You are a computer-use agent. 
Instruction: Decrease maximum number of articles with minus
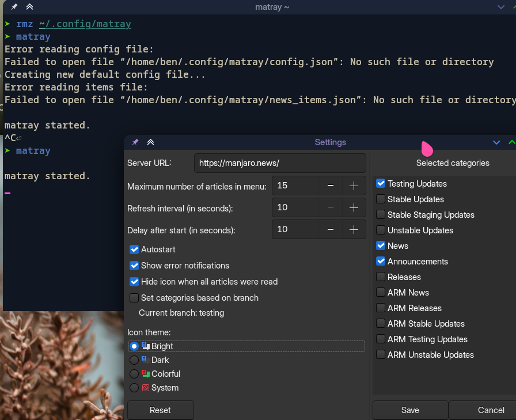point(331,186)
